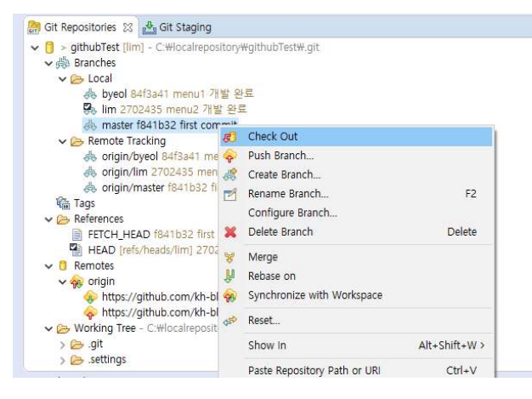Collapse the Branches node
532x399 pixels.
click(48, 64)
